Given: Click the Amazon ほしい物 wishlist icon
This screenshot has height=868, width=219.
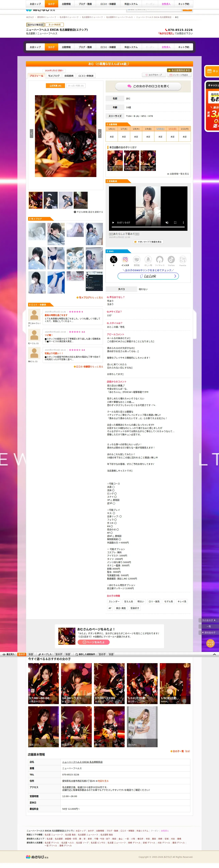Looking at the screenshot, I should pos(148,259).
